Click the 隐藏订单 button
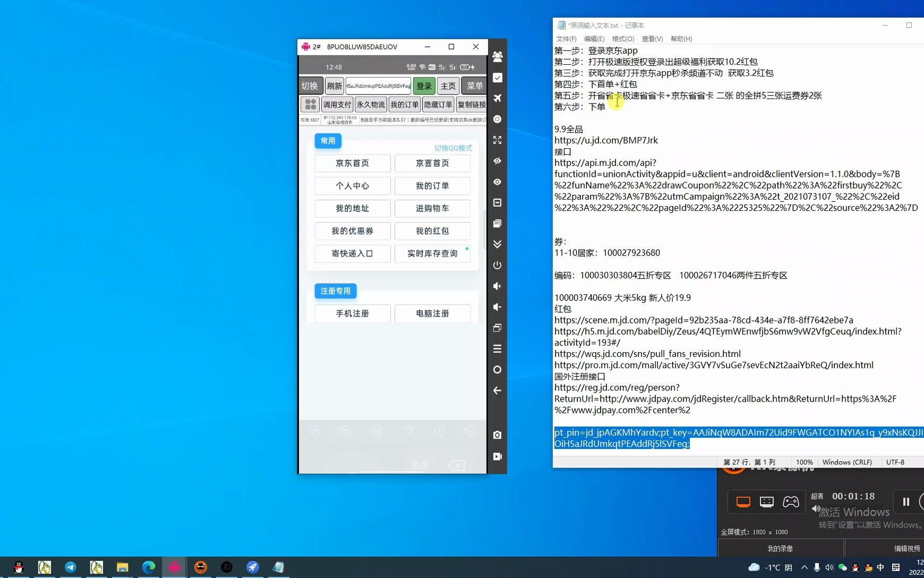 pos(438,105)
